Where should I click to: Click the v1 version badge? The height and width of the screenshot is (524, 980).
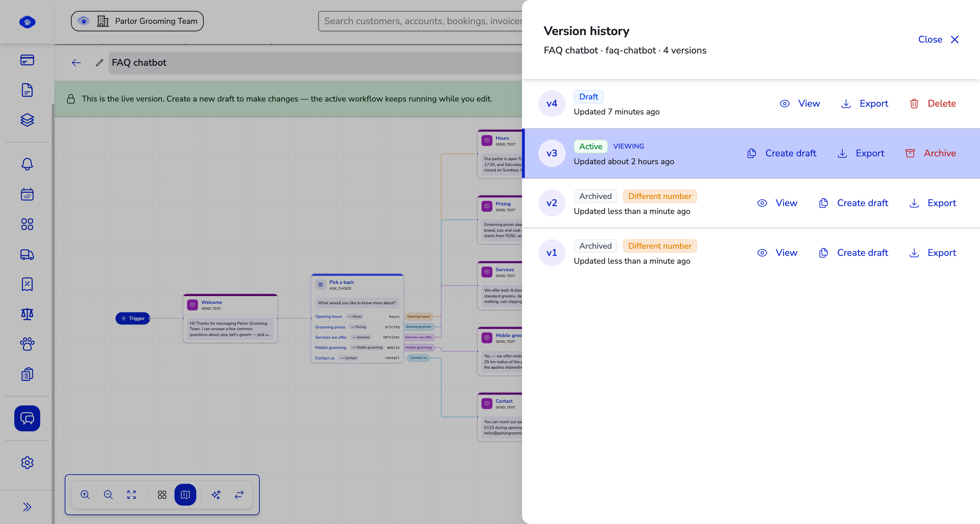552,253
